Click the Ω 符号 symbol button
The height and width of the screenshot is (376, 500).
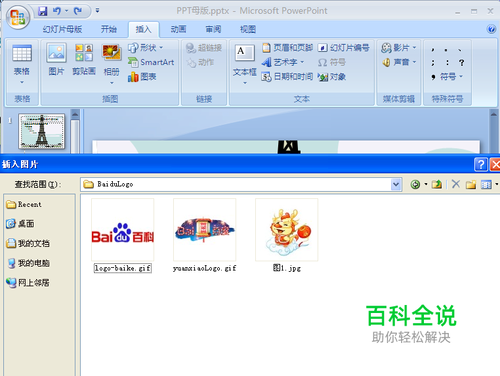click(x=332, y=62)
